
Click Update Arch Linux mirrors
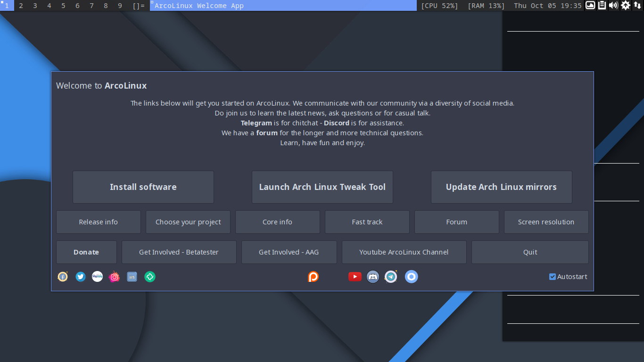click(x=502, y=187)
